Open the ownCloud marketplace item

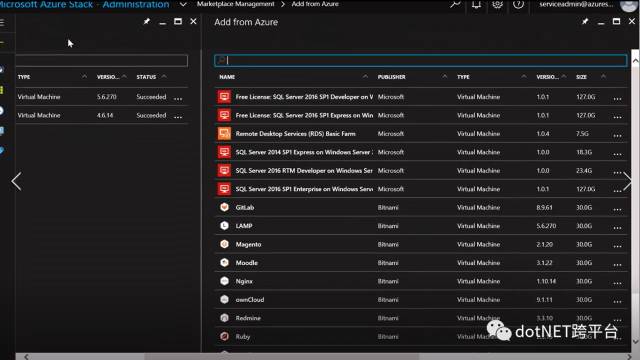click(x=250, y=299)
